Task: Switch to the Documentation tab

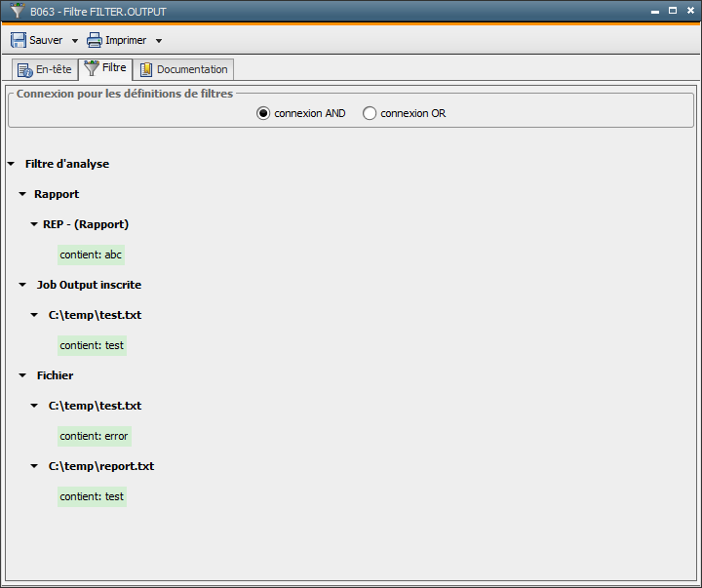Action: [x=183, y=70]
